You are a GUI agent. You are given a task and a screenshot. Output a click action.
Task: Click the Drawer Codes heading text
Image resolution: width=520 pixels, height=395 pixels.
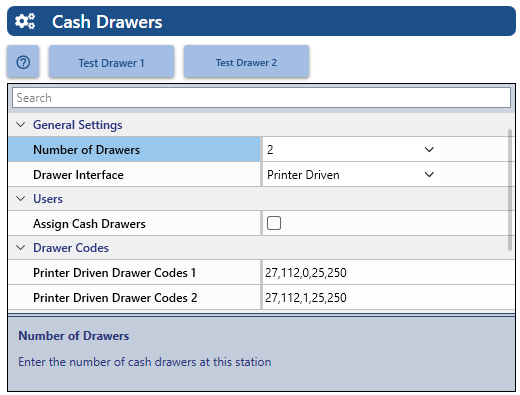[71, 248]
